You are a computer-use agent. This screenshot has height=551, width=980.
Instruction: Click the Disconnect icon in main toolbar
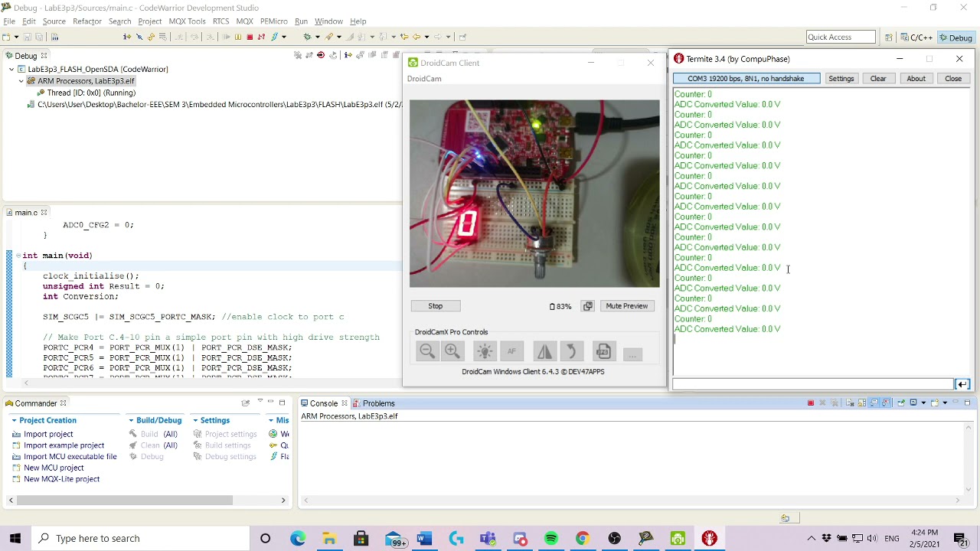tap(261, 37)
